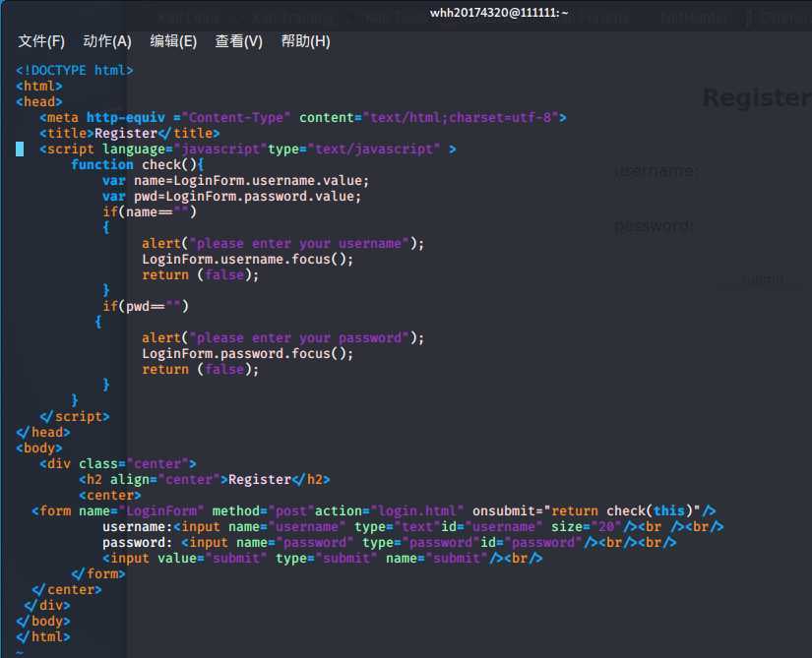Click Register heading in background window
The image size is (812, 658).
(757, 97)
